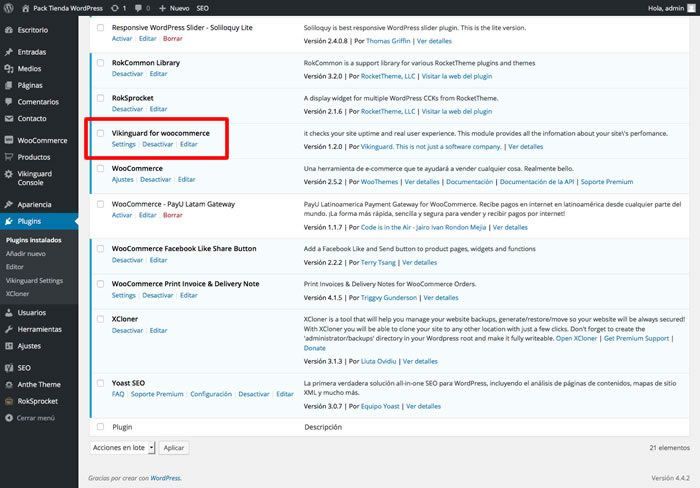Open Visitar la web del plugin for RokSprocket
The height and width of the screenshot is (488, 700).
[x=457, y=111]
